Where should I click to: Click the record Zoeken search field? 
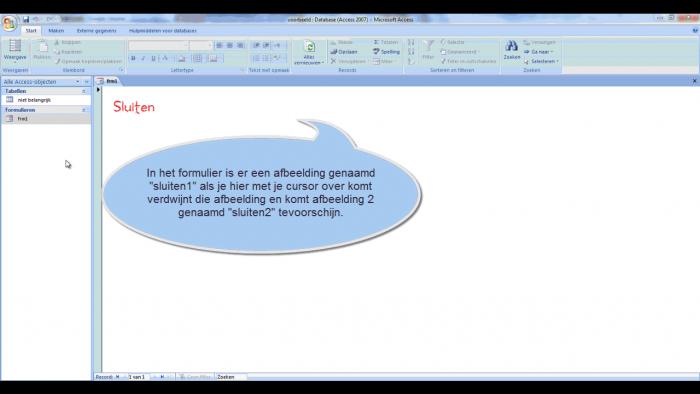231,377
